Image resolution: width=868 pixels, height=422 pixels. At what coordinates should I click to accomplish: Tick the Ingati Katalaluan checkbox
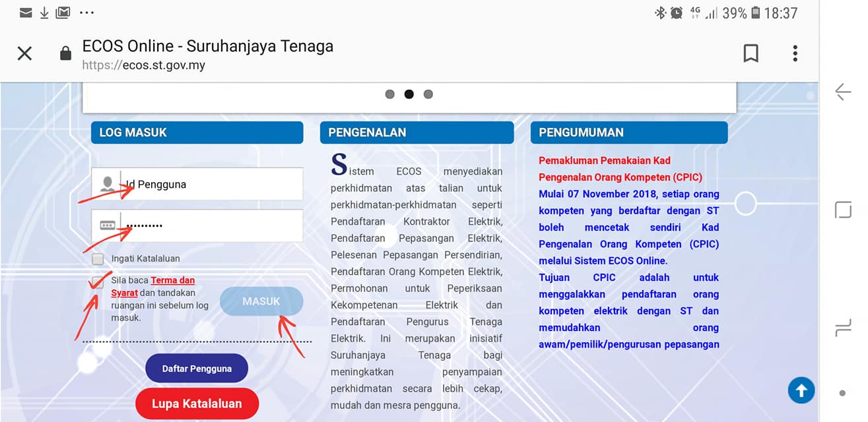(x=98, y=259)
